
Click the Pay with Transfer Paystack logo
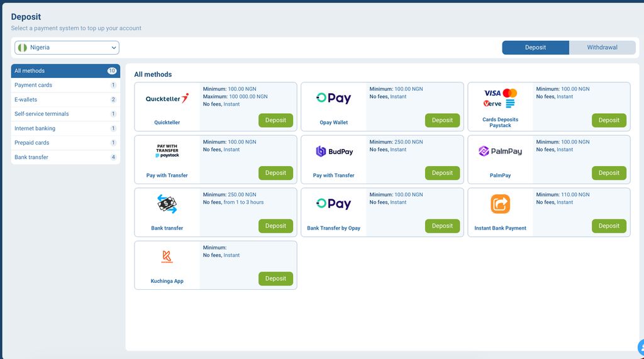pos(167,151)
